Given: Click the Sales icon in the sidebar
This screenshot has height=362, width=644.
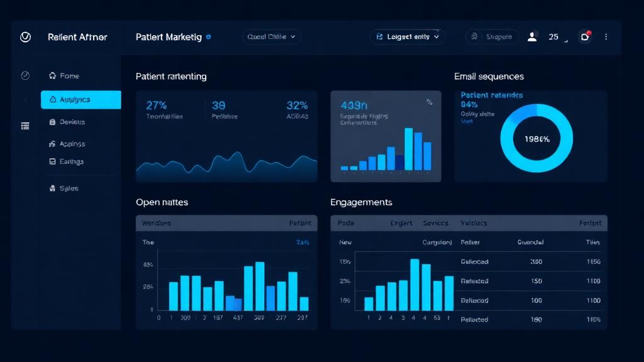Looking at the screenshot, I should pyautogui.click(x=53, y=188).
